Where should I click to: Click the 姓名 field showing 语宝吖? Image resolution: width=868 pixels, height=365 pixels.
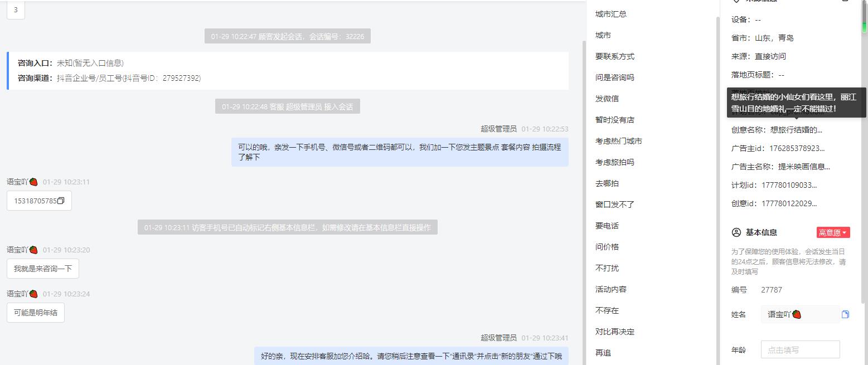point(800,314)
